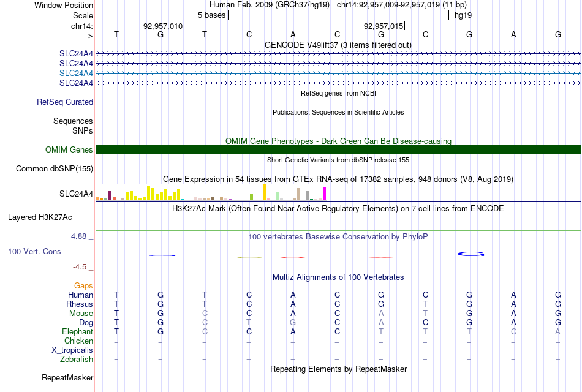582x392 pixels.
Task: Click the dark green OMIM Genes bar
Action: coord(338,149)
